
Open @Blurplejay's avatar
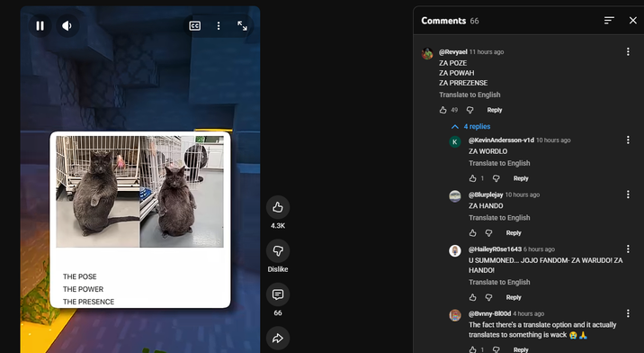[x=454, y=196]
